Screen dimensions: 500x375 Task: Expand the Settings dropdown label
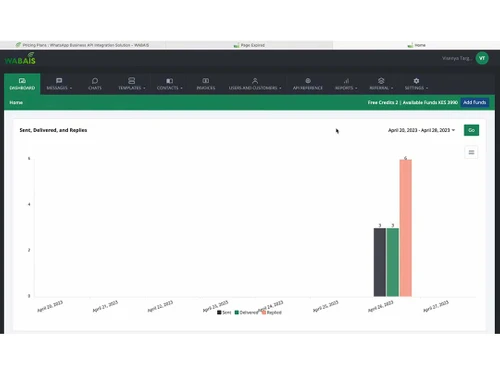coord(416,88)
